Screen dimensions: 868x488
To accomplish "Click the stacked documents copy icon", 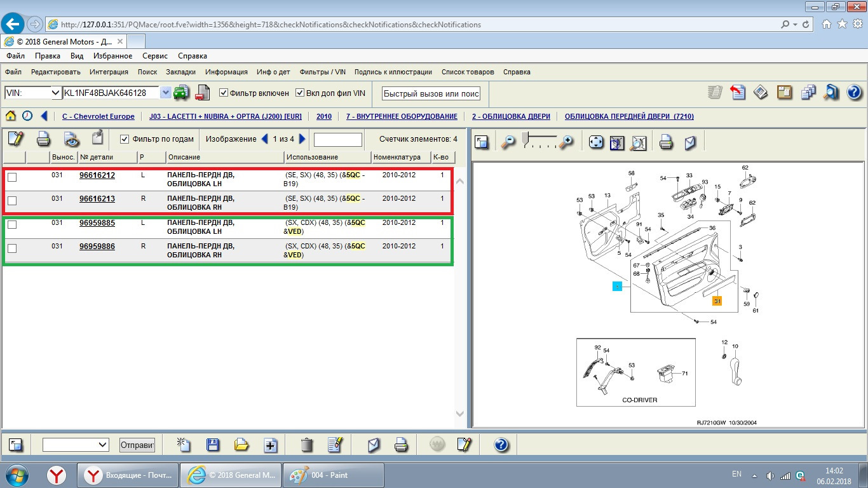I will 808,93.
